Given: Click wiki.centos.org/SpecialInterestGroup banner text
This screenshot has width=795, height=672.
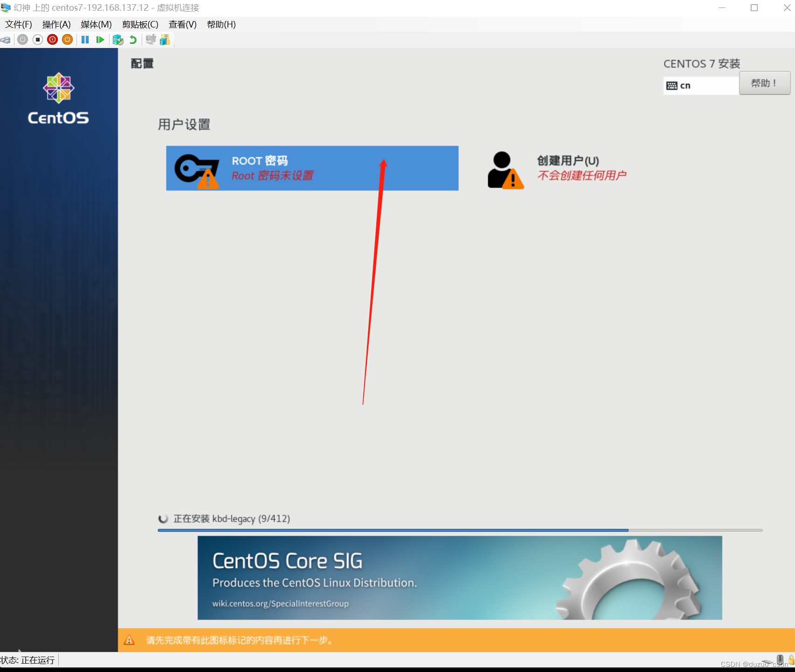Looking at the screenshot, I should point(280,603).
